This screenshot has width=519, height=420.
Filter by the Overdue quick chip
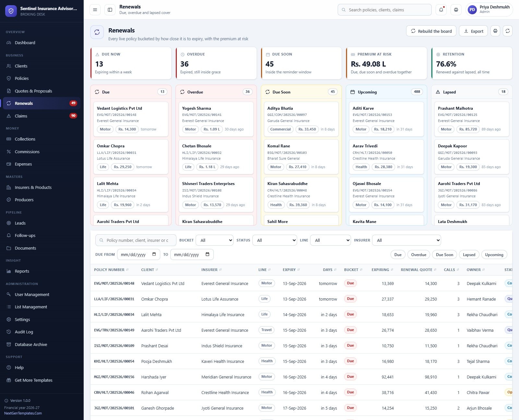pos(418,255)
